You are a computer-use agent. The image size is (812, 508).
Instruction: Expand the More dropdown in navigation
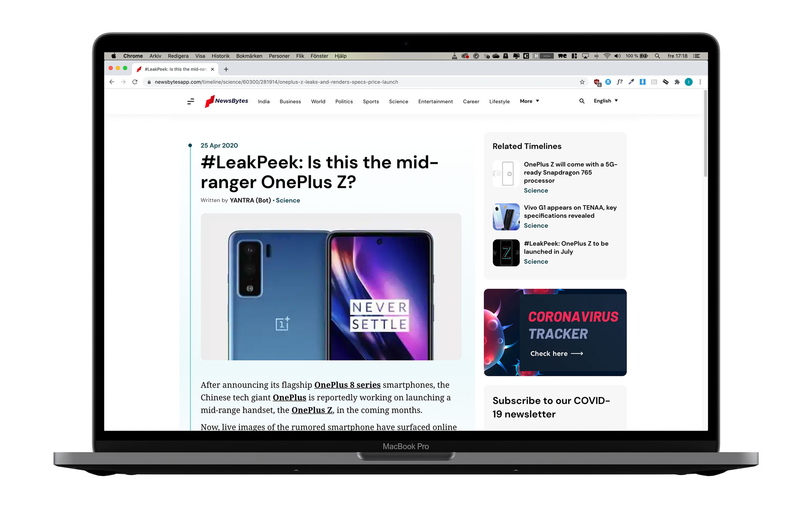coord(529,101)
